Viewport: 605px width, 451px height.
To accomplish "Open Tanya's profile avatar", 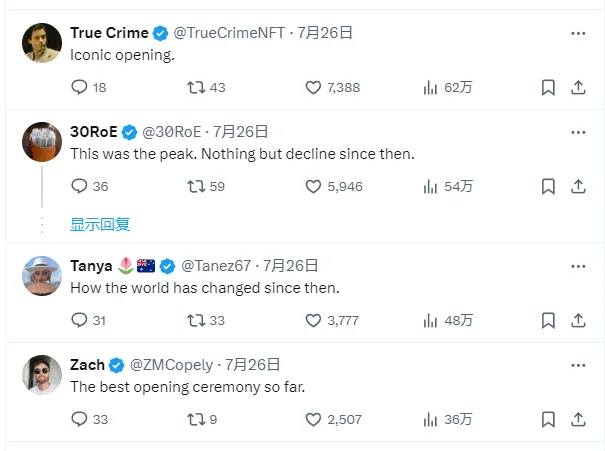I will tap(42, 276).
